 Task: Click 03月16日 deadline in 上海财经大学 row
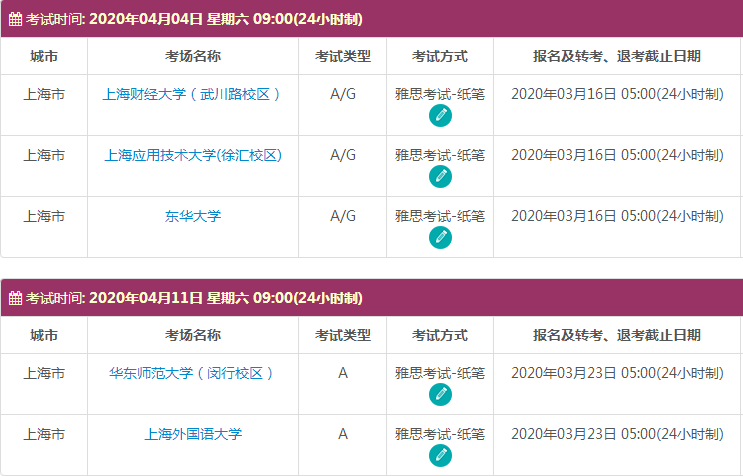(617, 94)
